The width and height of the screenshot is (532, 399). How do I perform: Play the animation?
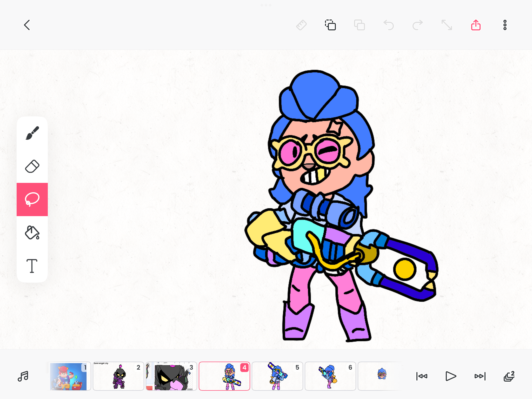(451, 376)
